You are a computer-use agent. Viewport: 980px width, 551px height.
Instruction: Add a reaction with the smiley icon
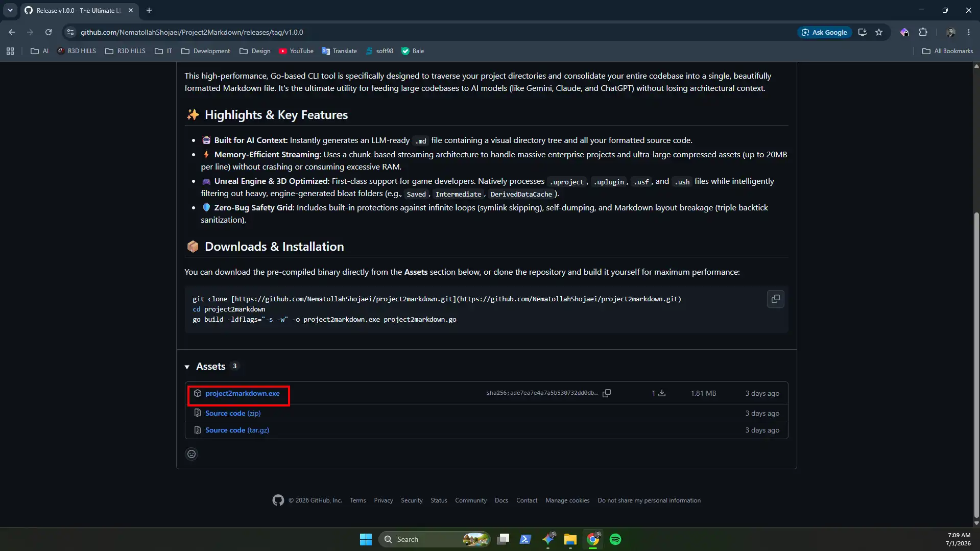pyautogui.click(x=192, y=454)
